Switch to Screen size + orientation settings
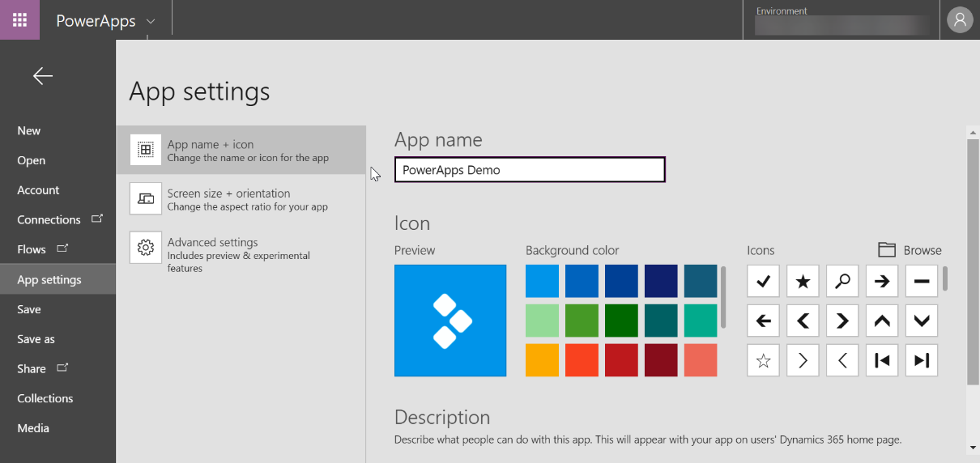Screen dimensions: 980x463 click(241, 198)
